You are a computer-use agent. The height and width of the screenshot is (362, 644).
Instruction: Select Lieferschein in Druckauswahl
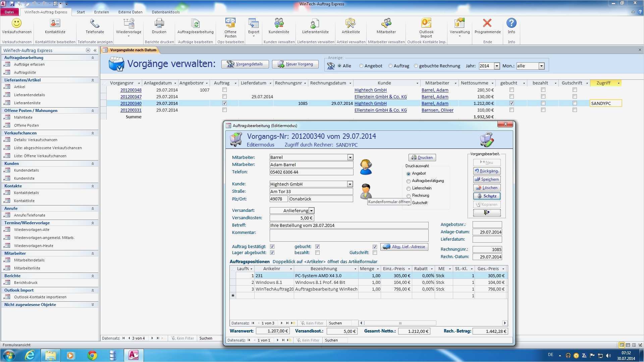click(x=409, y=188)
